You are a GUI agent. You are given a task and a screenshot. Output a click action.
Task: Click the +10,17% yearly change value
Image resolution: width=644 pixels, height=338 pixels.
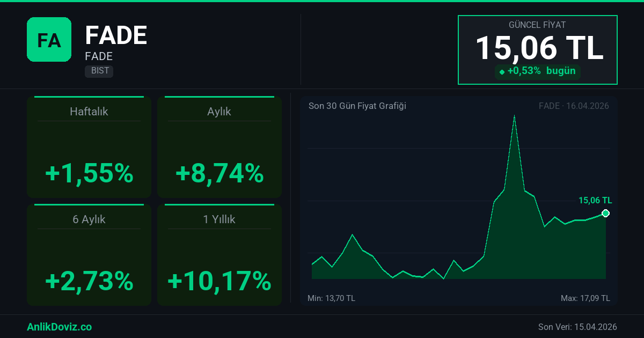click(219, 281)
